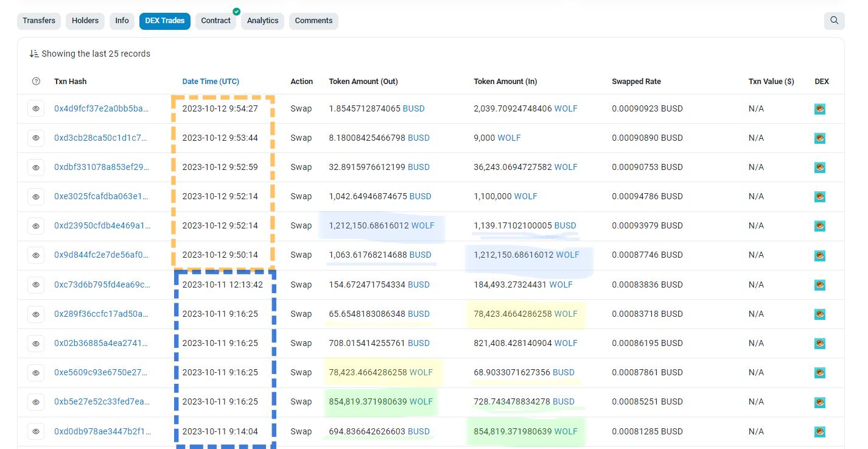Preview transaction 0xc73d6b795fd4ea69c eye icon

pos(36,285)
